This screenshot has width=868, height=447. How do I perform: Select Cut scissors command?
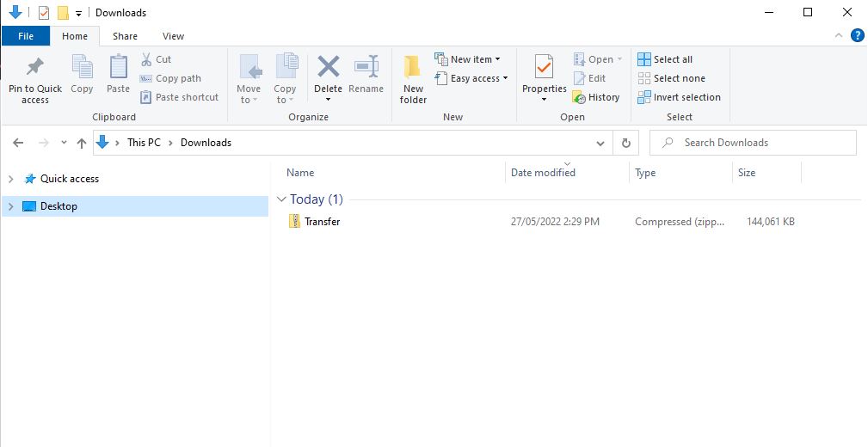coord(156,59)
